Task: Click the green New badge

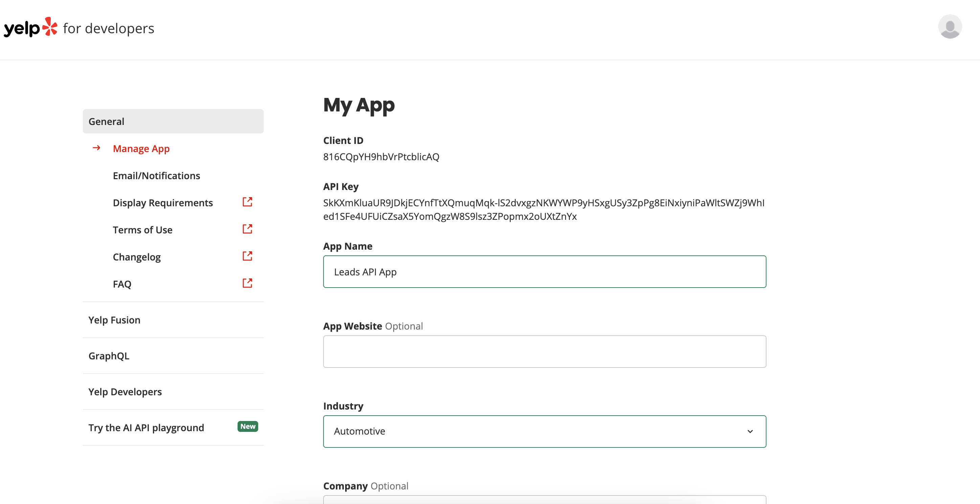Action: pyautogui.click(x=248, y=426)
